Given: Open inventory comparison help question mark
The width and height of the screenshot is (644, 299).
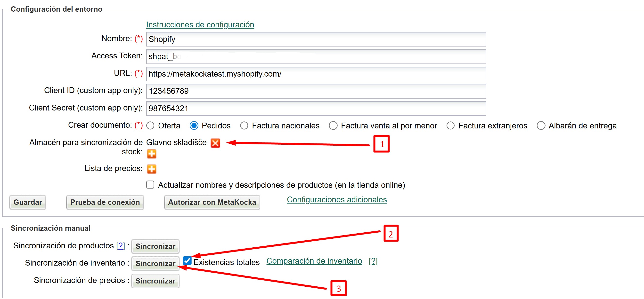Looking at the screenshot, I should 373,261.
